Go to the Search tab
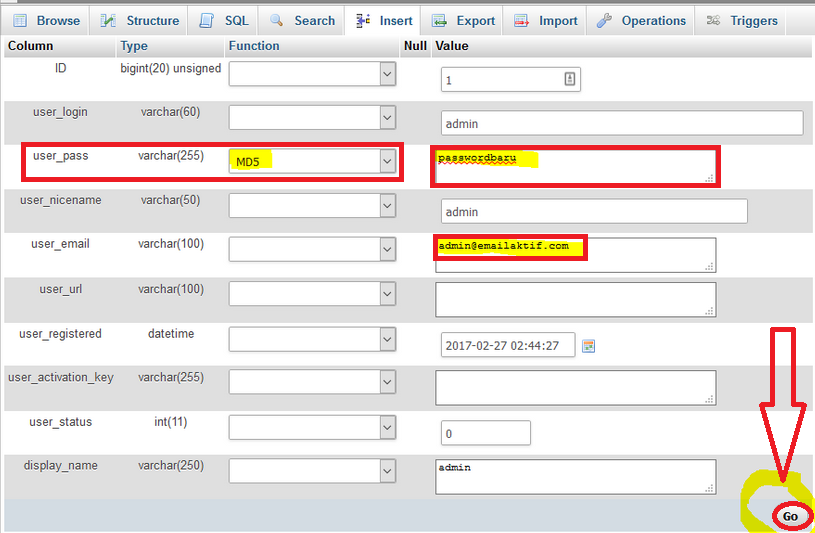 (x=301, y=21)
